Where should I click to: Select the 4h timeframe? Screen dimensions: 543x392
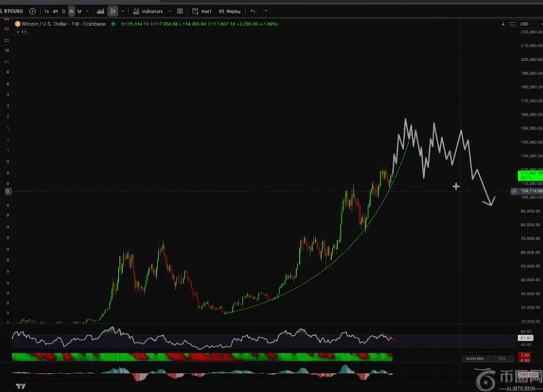[55, 11]
